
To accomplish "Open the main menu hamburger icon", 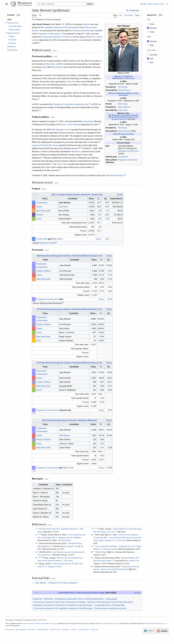I will (7, 4).
